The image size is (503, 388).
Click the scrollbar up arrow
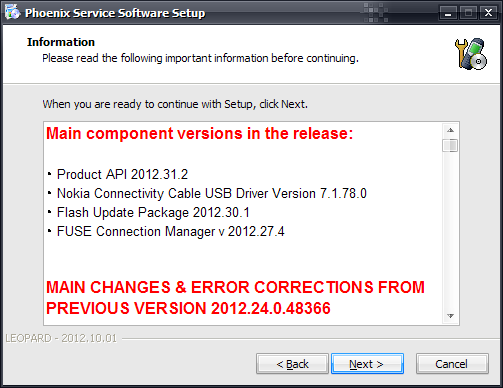[450, 130]
